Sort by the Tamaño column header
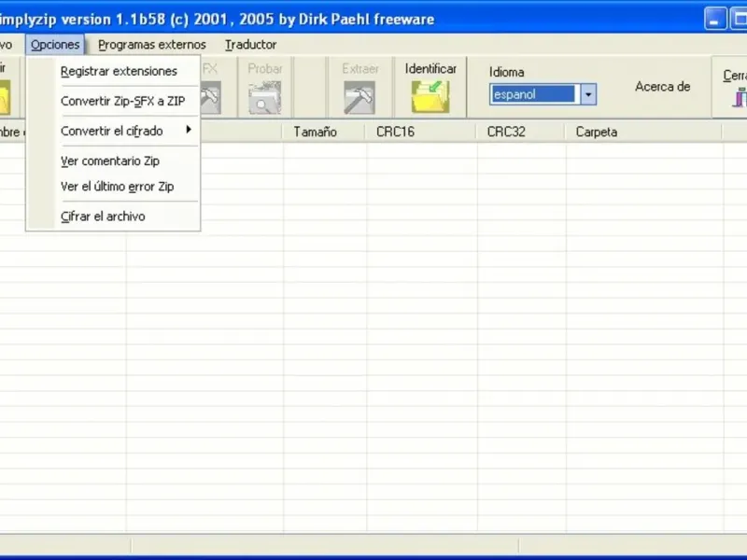The width and height of the screenshot is (747, 560). pos(324,132)
